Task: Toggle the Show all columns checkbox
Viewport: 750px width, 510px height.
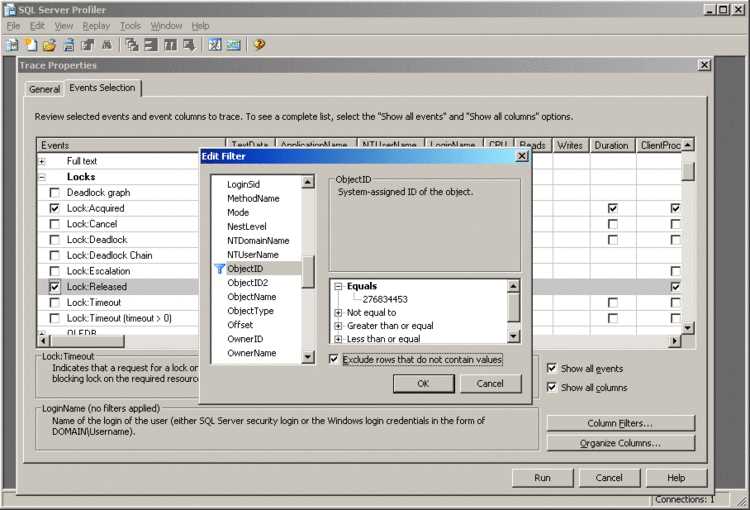Action: click(551, 387)
